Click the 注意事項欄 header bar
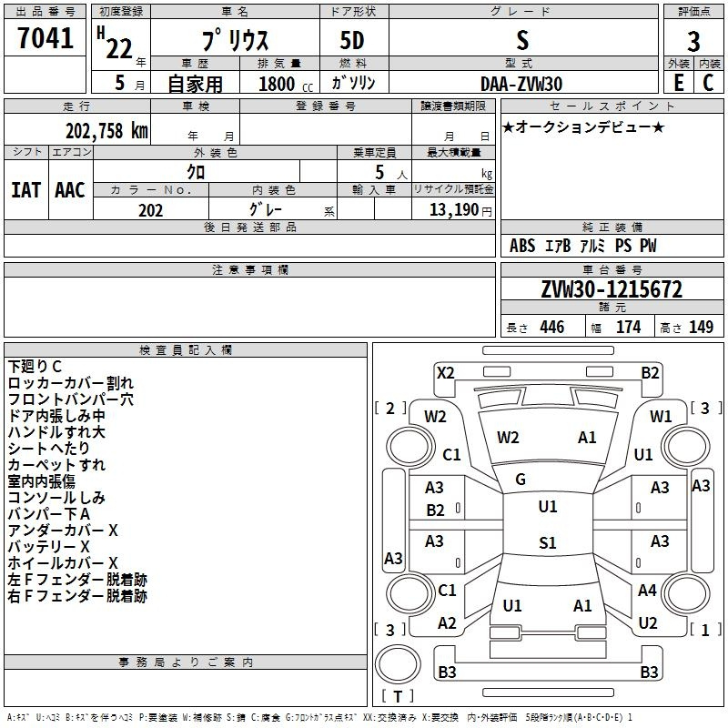 [249, 269]
